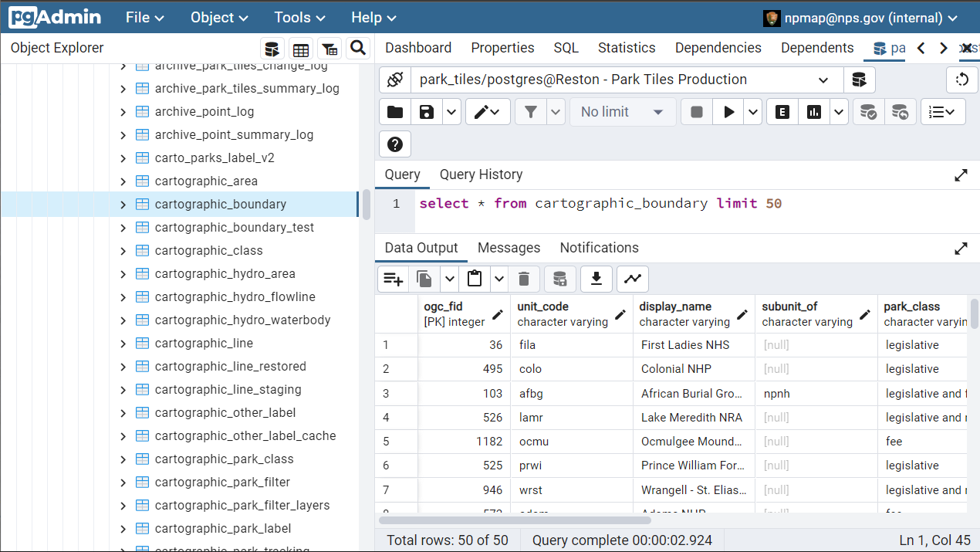
Task: Edit the unit_code column pencil icon
Action: point(620,315)
